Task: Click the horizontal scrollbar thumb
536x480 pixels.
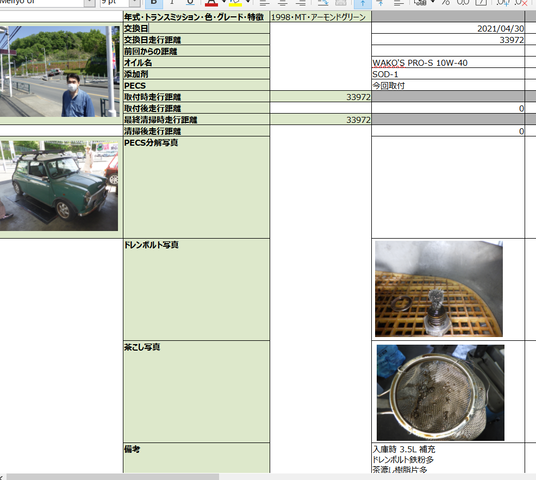Action: pyautogui.click(x=113, y=477)
